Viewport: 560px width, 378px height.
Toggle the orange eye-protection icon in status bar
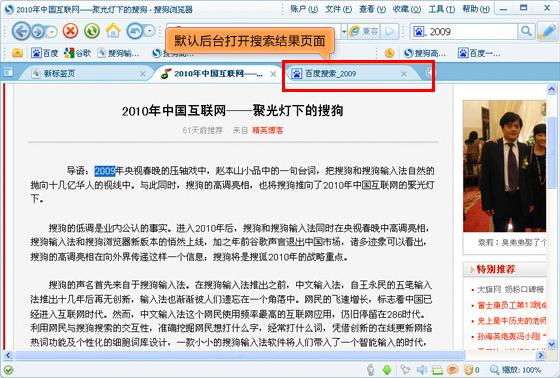452,370
